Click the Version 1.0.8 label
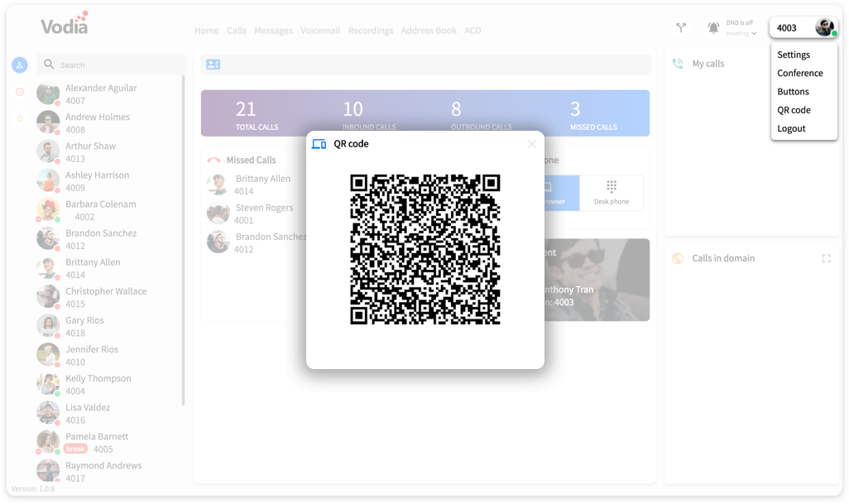 pyautogui.click(x=33, y=489)
